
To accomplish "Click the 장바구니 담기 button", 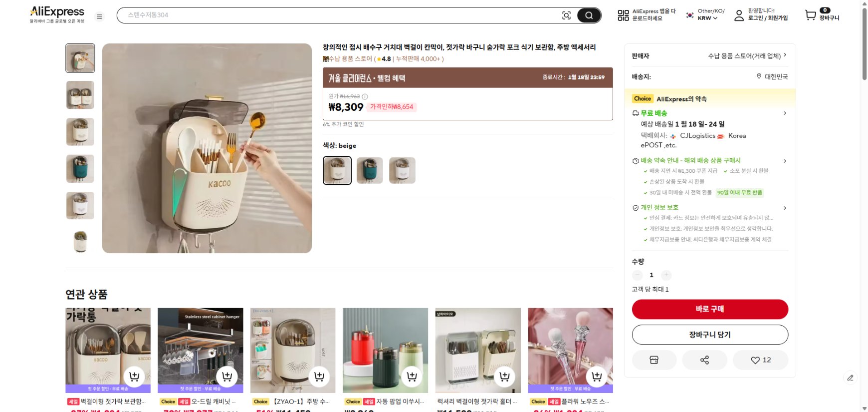I will pyautogui.click(x=710, y=335).
